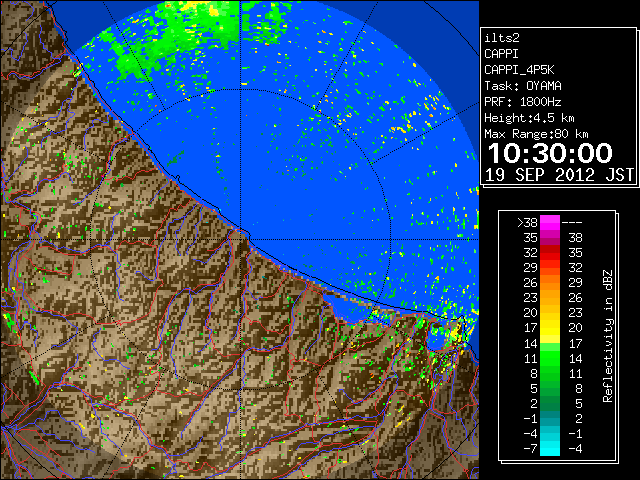Select the 'Task: OYAMA' line
The image size is (640, 480).
point(522,86)
